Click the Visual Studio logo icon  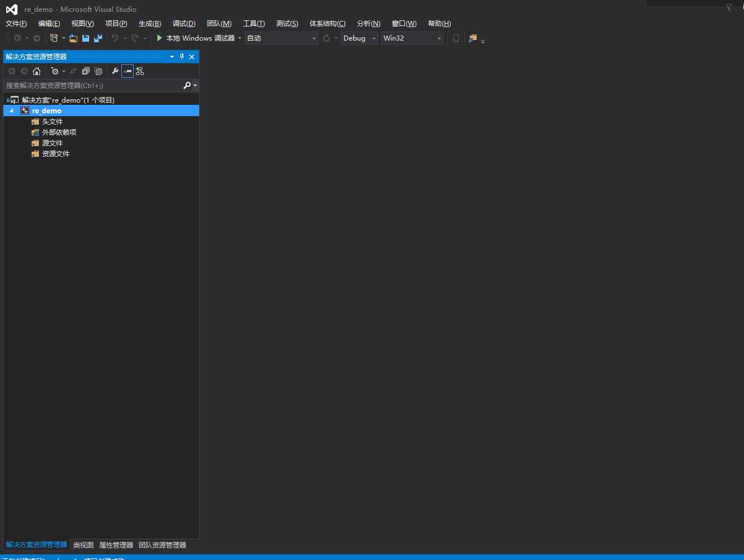point(11,9)
